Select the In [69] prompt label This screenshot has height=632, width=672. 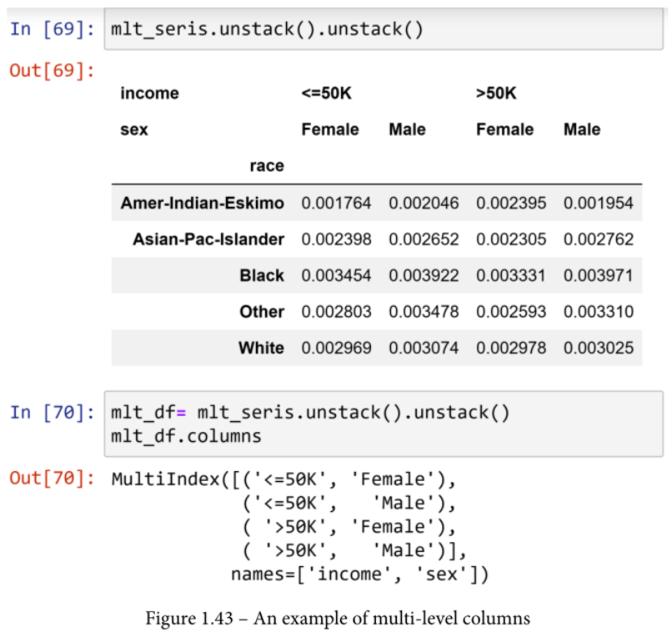(x=51, y=29)
